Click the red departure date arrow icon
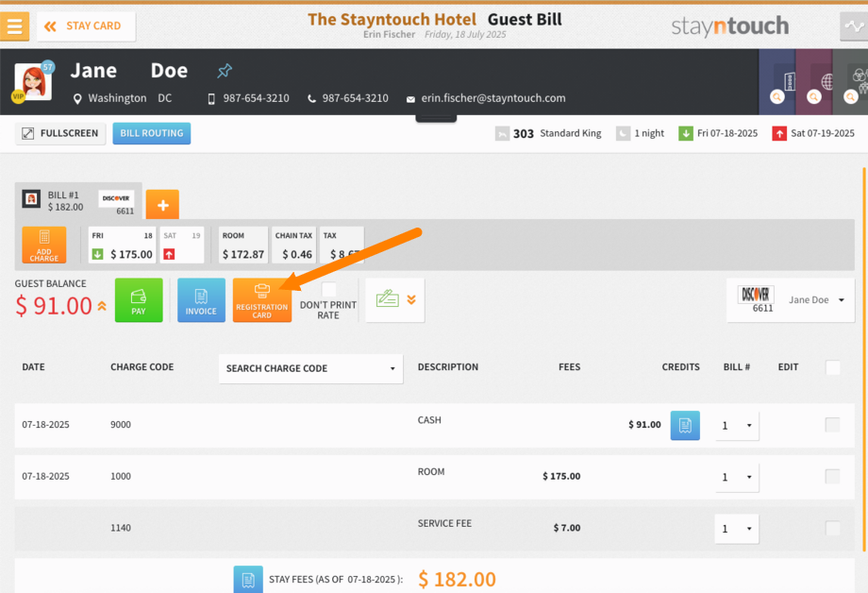 coord(779,133)
